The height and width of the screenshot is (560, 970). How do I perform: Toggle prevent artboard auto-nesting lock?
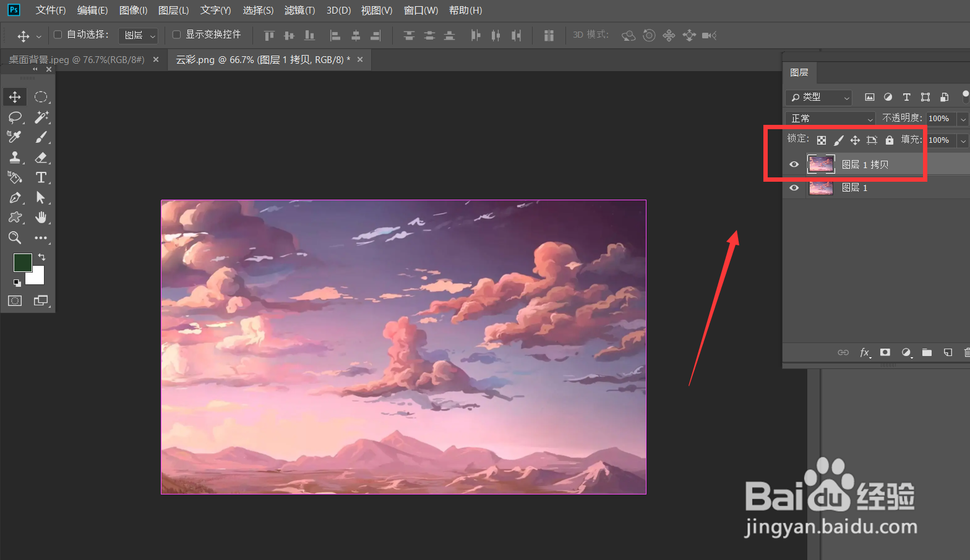coord(872,140)
